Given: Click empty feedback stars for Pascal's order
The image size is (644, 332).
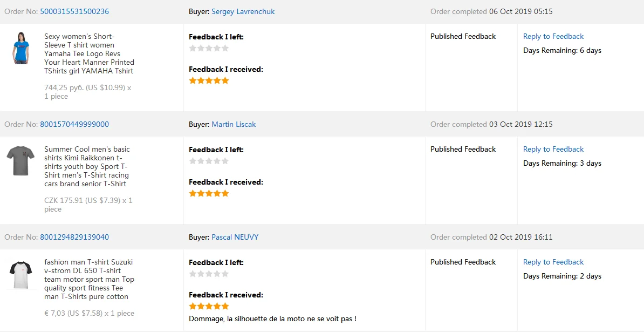Looking at the screenshot, I should 209,274.
